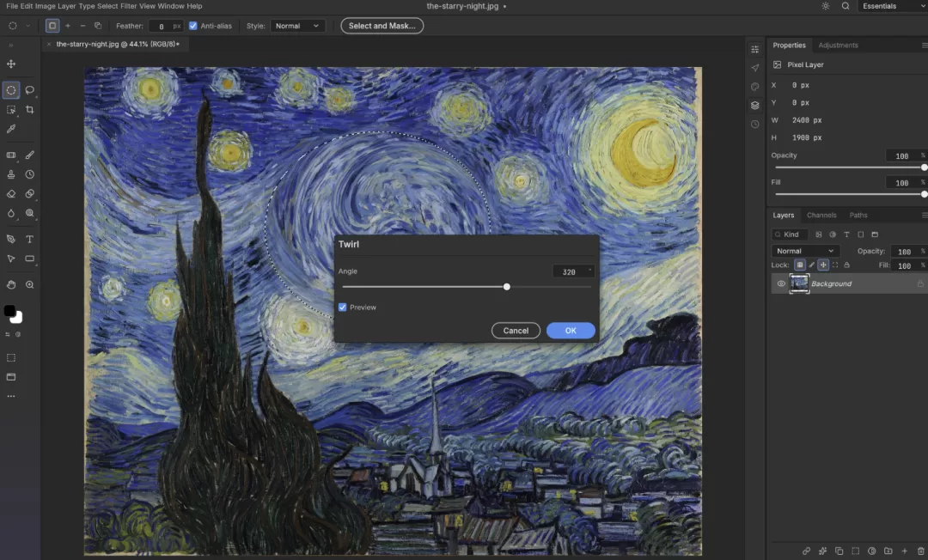Toggle Subtract from selection mode
This screenshot has width=928, height=560.
(x=82, y=26)
